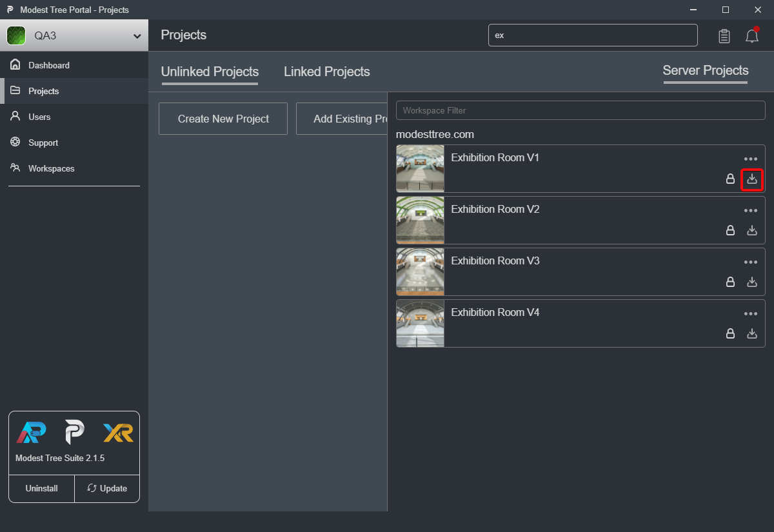Maximize the Modest Tree Portal window
Viewport: 774px width, 532px height.
pyautogui.click(x=726, y=10)
